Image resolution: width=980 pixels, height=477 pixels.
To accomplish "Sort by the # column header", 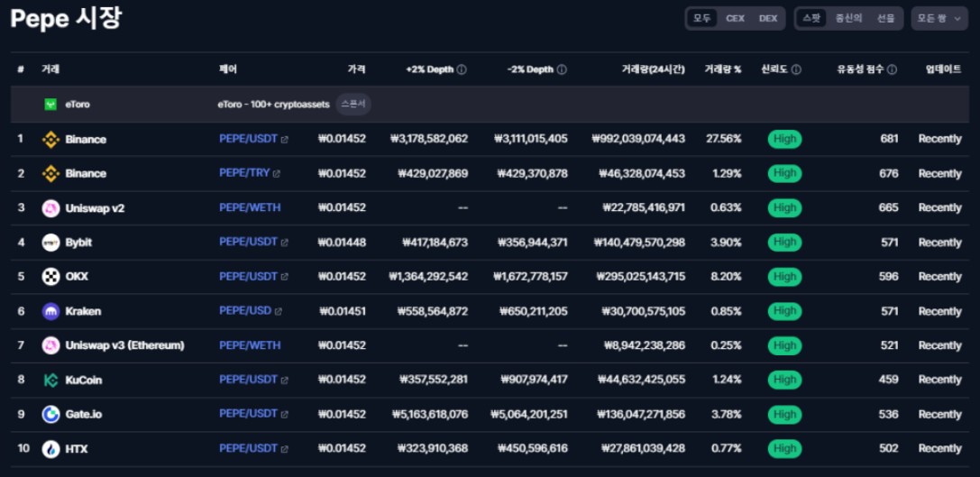I will pos(21,69).
